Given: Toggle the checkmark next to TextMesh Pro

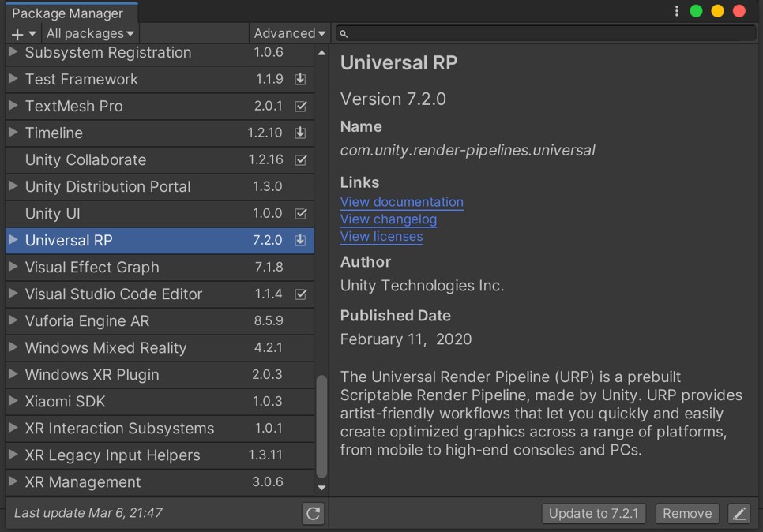Looking at the screenshot, I should [x=300, y=106].
